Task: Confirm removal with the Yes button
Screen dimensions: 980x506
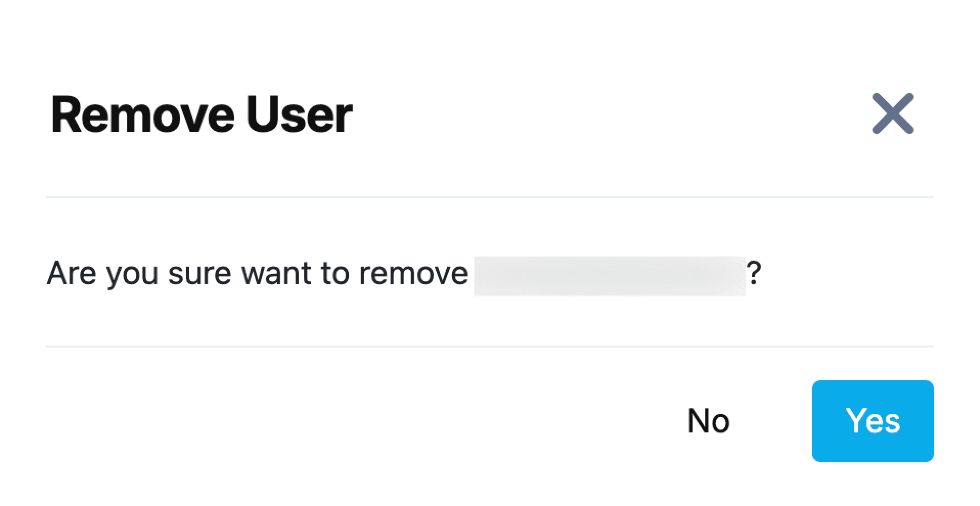Action: pos(873,421)
